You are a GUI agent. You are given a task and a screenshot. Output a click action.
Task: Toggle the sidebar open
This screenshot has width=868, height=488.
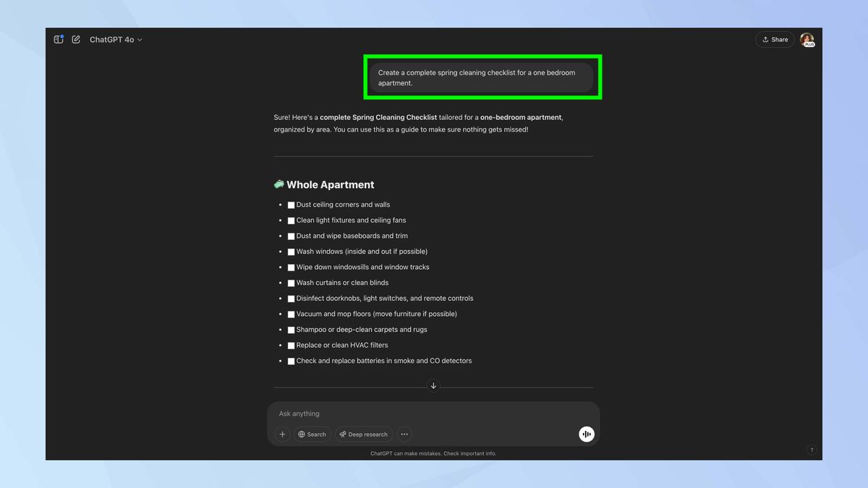pyautogui.click(x=58, y=40)
